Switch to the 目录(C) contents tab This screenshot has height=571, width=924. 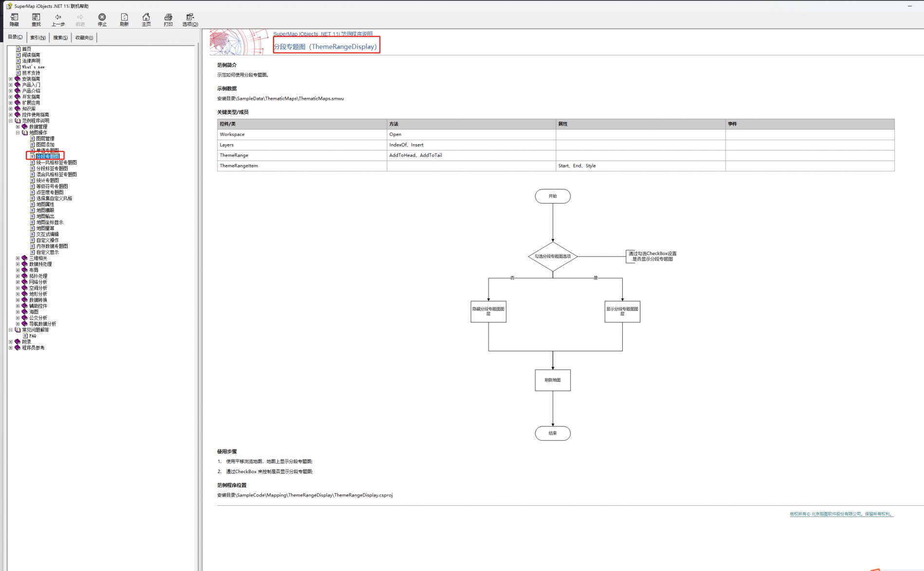[x=15, y=37]
